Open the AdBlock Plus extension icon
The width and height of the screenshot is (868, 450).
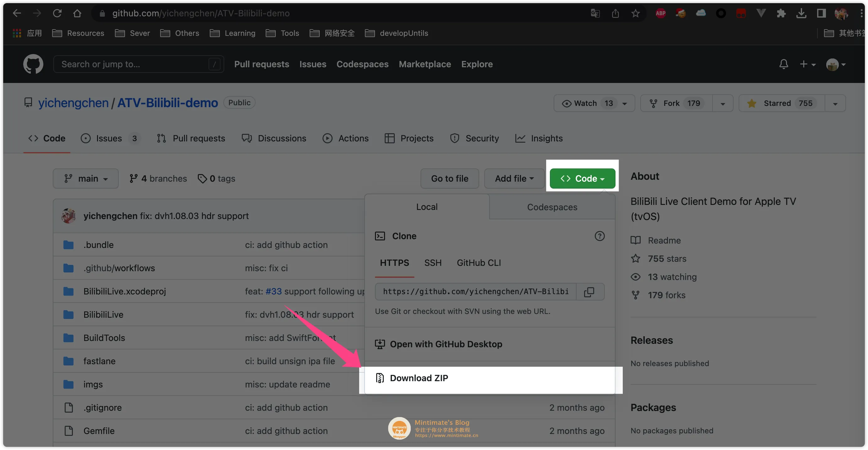point(660,13)
